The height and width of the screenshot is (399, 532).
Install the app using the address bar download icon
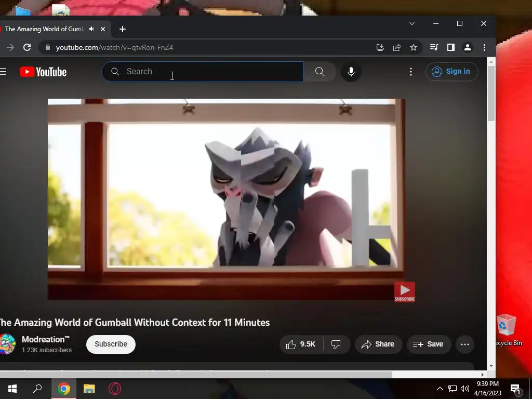(x=380, y=47)
